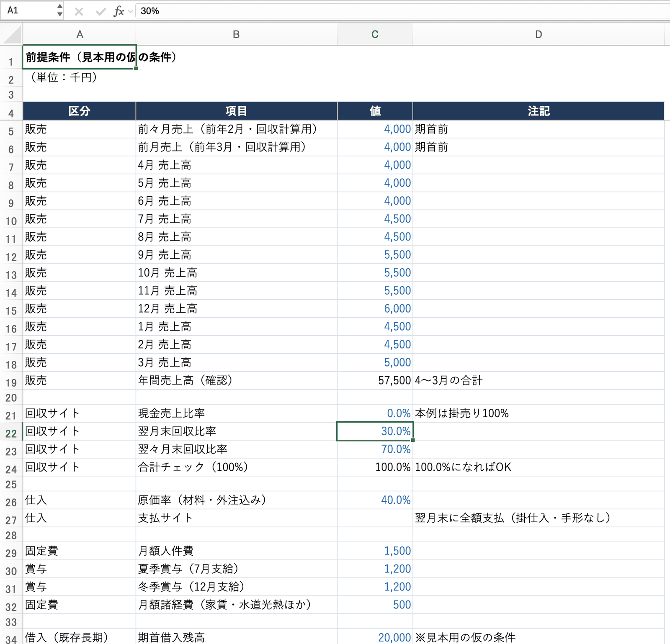The width and height of the screenshot is (670, 644).
Task: Click value 500 in row 32
Action: (x=375, y=605)
